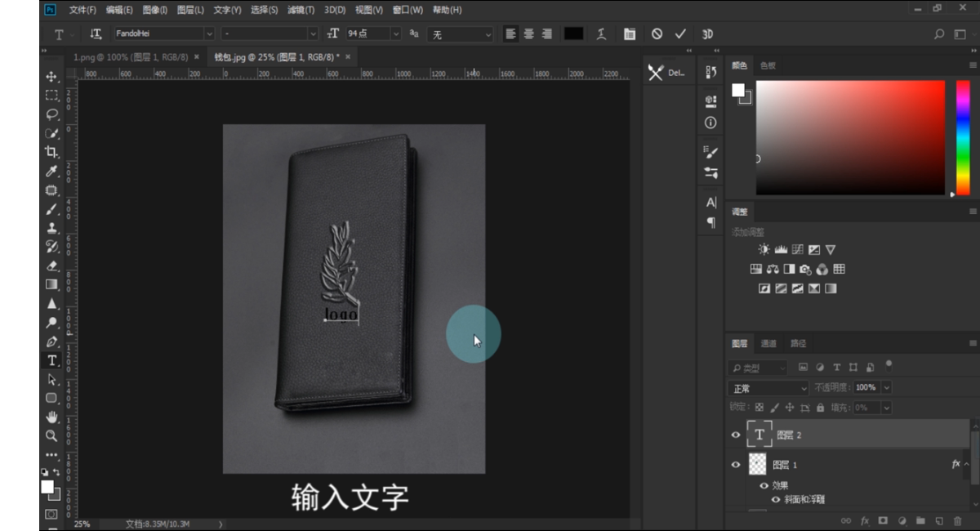The width and height of the screenshot is (980, 531).
Task: Toggle lock position
Action: coord(789,407)
